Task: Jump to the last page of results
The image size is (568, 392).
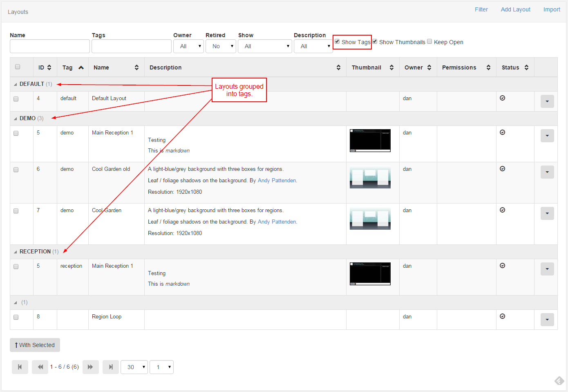Action: (111, 367)
